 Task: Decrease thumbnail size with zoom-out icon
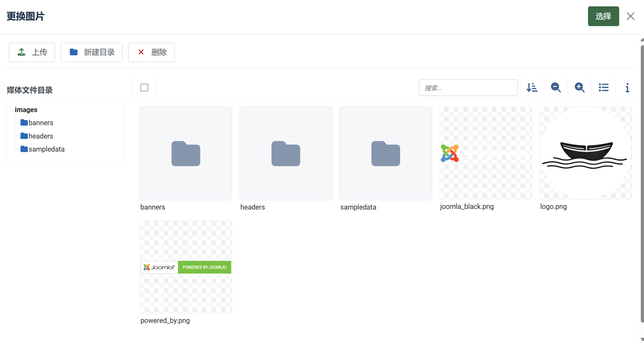556,88
